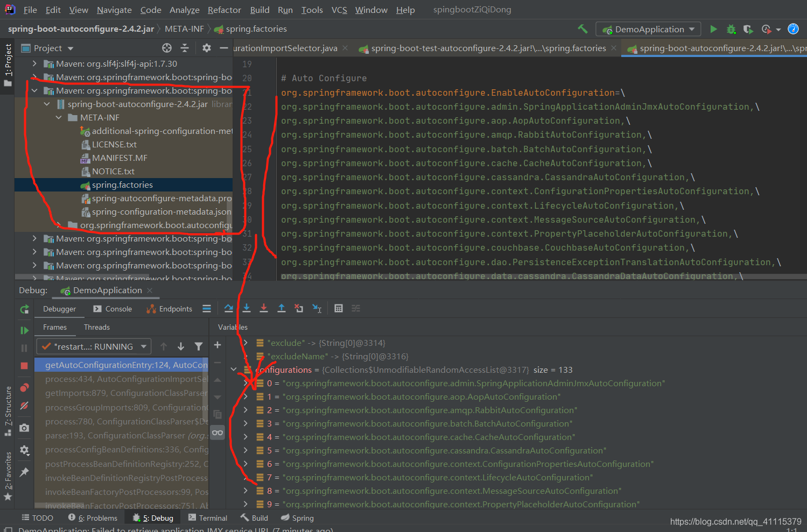Open the Spring tool window
This screenshot has height=532, width=807.
[297, 518]
